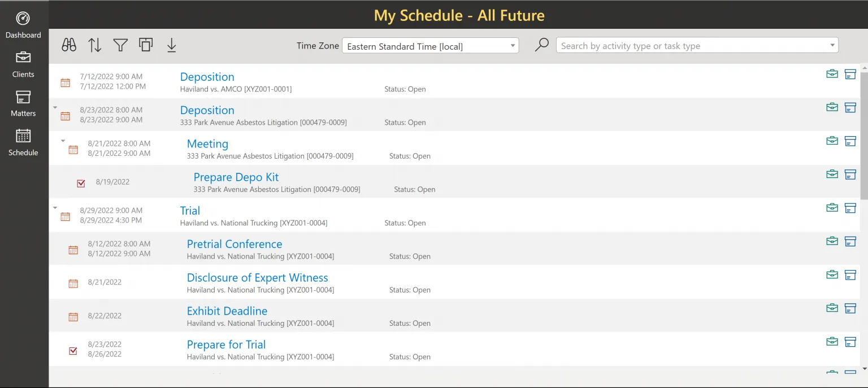Expand the activity type search dropdown arrow
The width and height of the screenshot is (868, 388).
832,46
